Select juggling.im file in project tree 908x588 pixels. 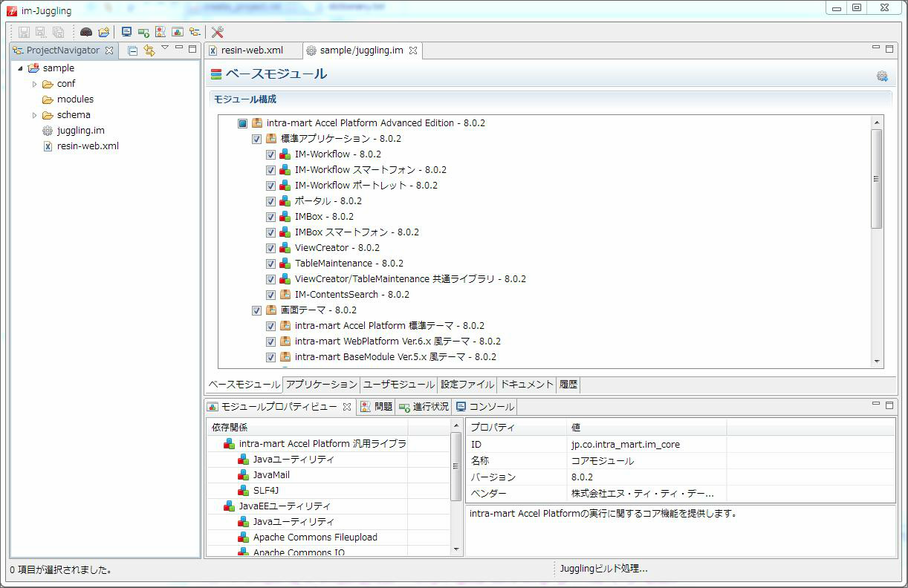tap(80, 131)
